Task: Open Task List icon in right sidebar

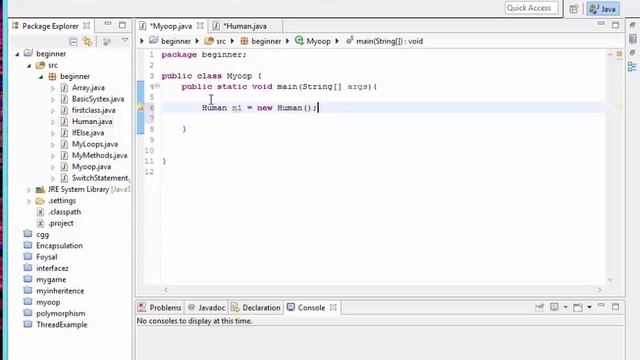Action: (632, 39)
